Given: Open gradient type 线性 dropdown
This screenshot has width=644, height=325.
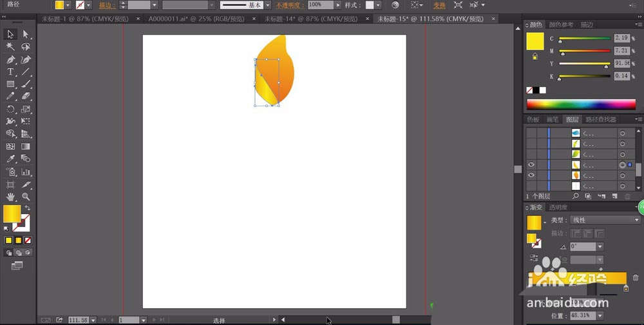Looking at the screenshot, I should tap(637, 220).
